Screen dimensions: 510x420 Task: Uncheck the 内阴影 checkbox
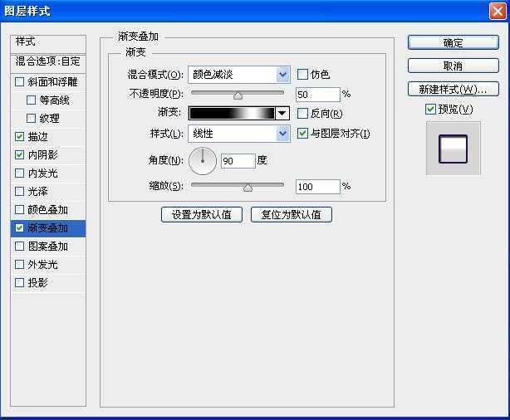coord(19,154)
